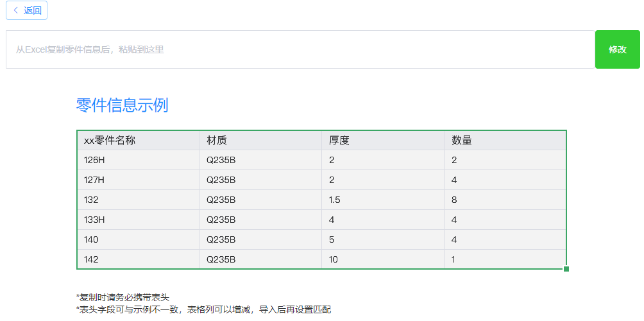This screenshot has width=644, height=321.
Task: Click the 140 part name cell
Action: click(x=138, y=239)
